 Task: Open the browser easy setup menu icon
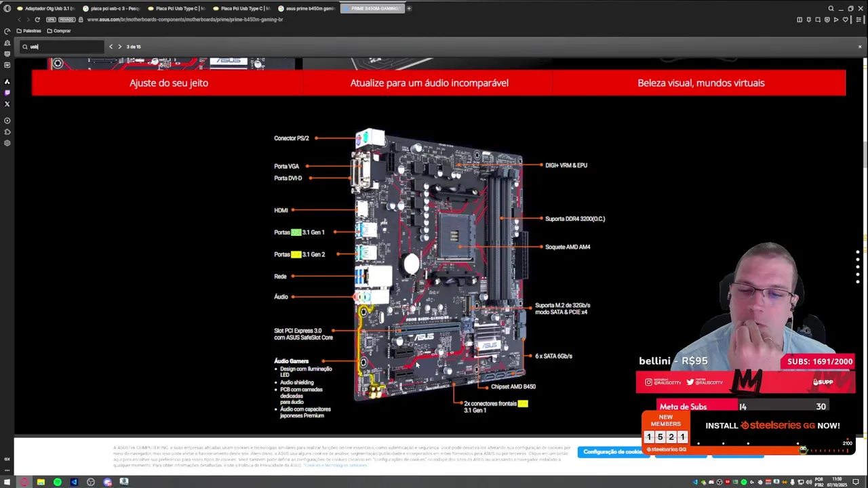(x=859, y=20)
